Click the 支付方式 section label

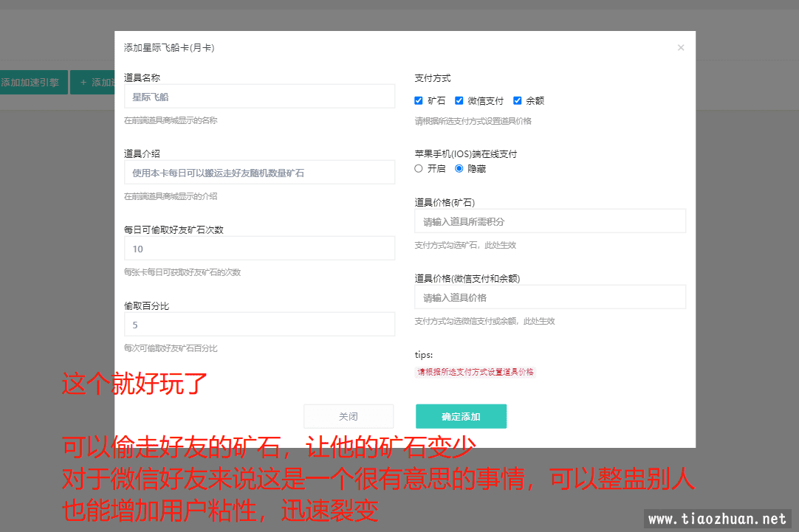point(433,78)
